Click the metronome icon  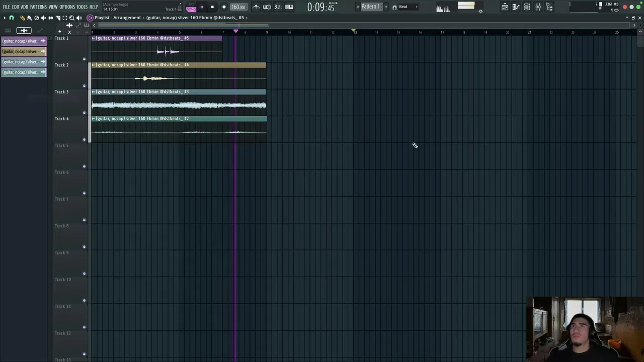[256, 7]
